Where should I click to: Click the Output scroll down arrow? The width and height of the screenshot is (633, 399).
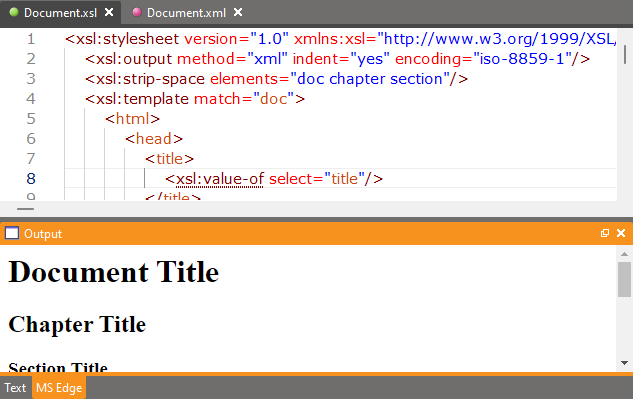point(624,363)
